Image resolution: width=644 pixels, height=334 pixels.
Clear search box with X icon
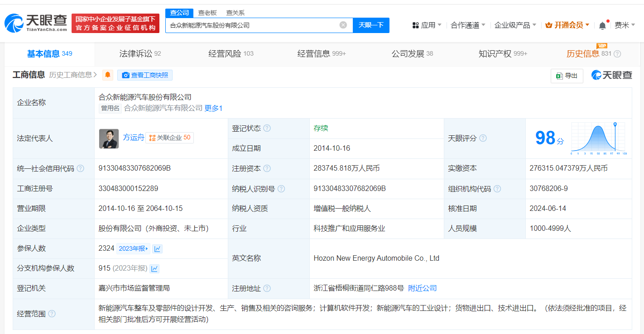[x=343, y=25]
